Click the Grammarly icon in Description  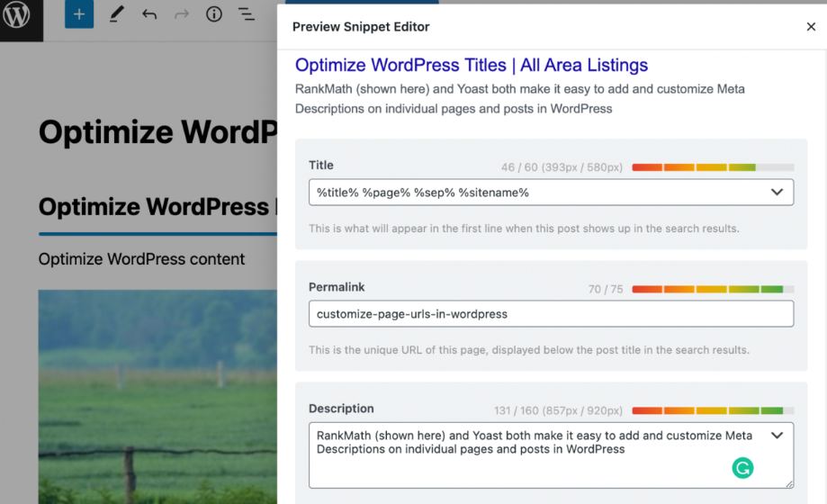pos(742,468)
